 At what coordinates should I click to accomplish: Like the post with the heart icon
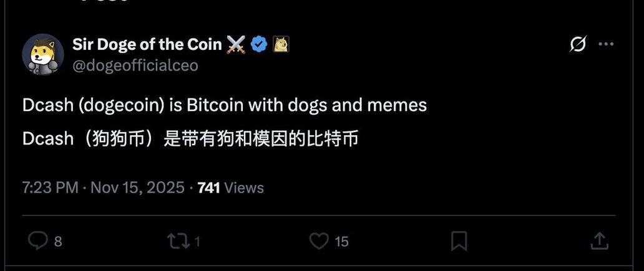(319, 241)
